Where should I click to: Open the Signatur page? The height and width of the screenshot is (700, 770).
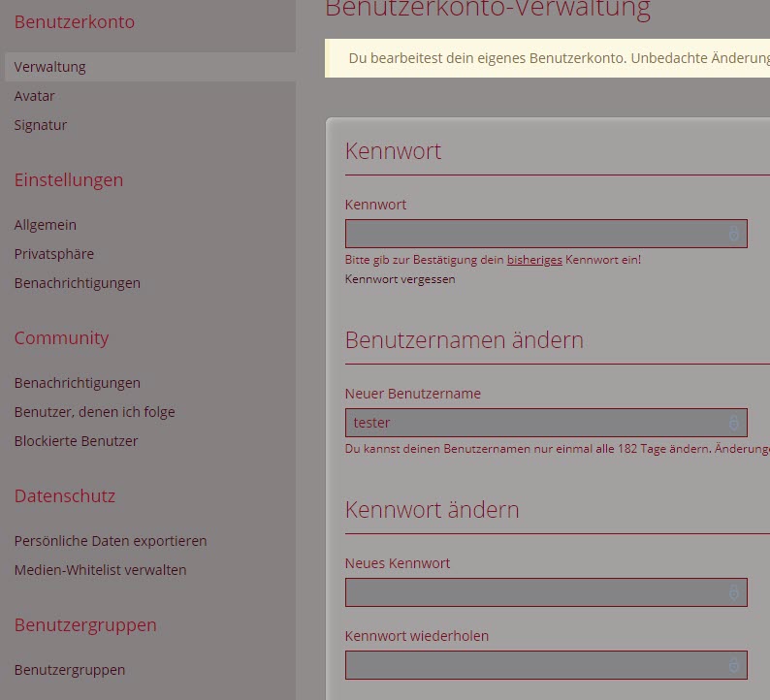tap(41, 125)
